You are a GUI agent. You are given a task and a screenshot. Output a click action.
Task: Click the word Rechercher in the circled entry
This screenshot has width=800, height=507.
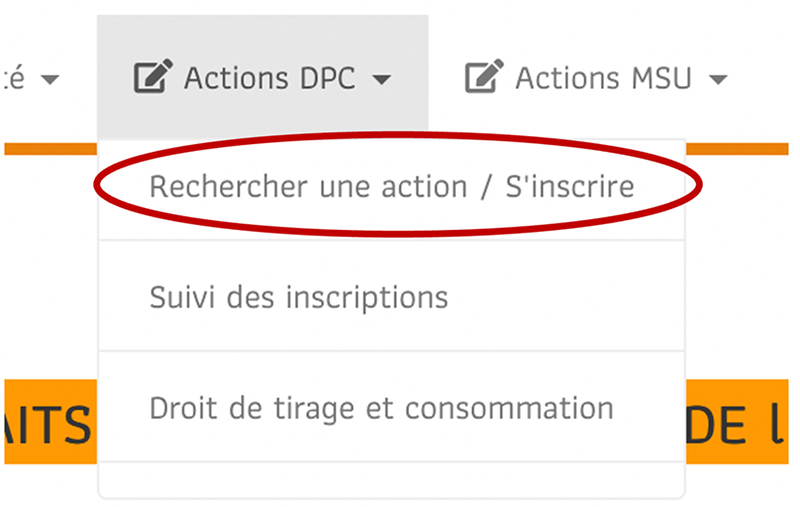point(230,186)
